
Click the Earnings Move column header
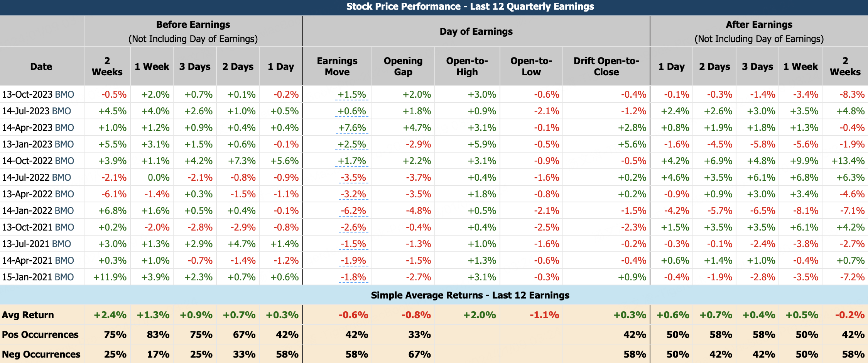tap(337, 66)
